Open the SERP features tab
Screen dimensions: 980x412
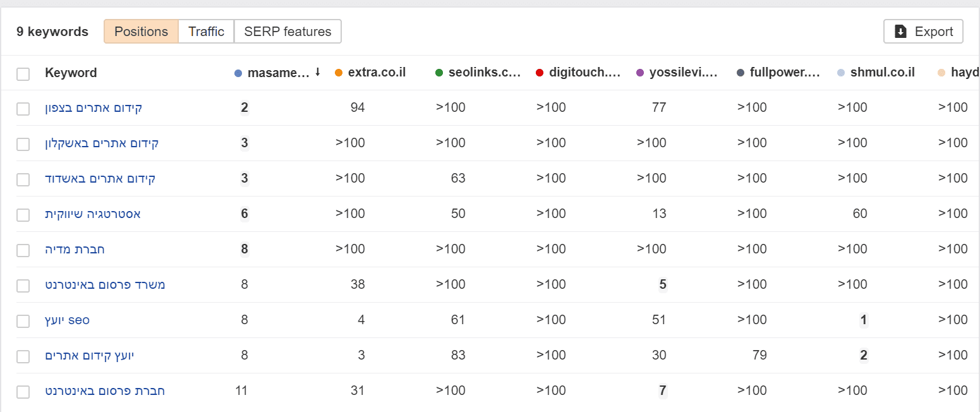point(287,32)
